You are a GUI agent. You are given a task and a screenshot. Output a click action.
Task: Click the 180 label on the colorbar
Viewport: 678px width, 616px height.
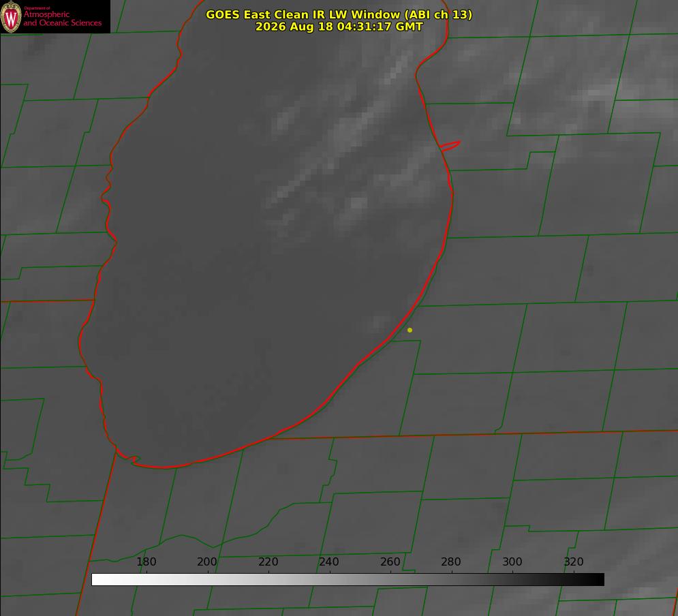146,561
